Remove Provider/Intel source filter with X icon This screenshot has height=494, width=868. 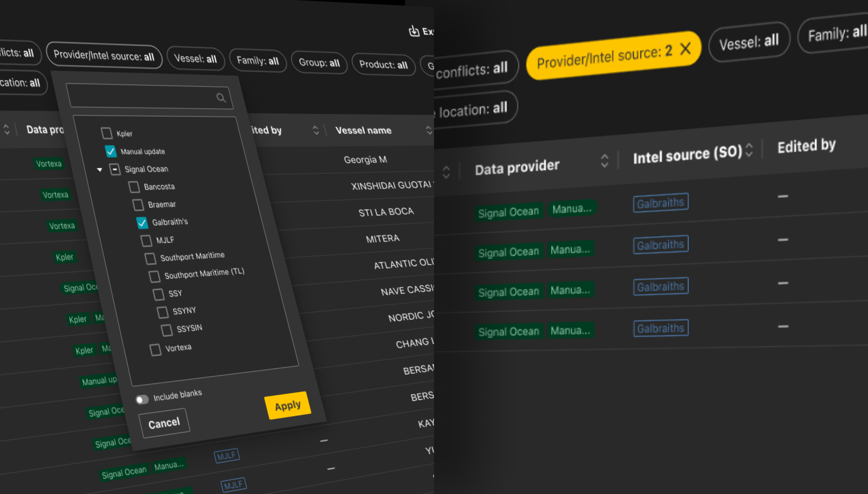685,49
